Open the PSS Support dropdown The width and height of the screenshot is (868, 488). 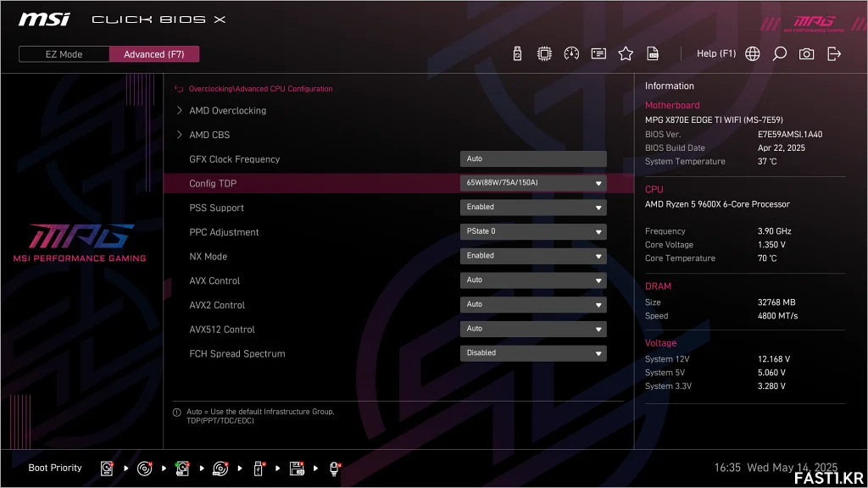coord(533,208)
